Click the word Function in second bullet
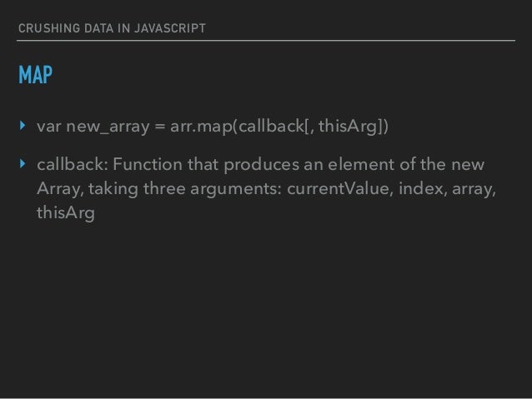Screen dimensions: 532x399 [x=148, y=164]
